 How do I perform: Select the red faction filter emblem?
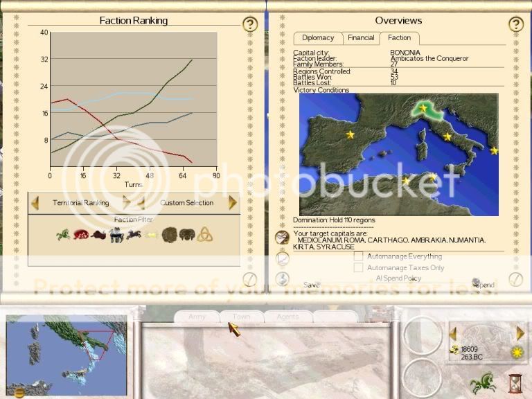click(80, 235)
